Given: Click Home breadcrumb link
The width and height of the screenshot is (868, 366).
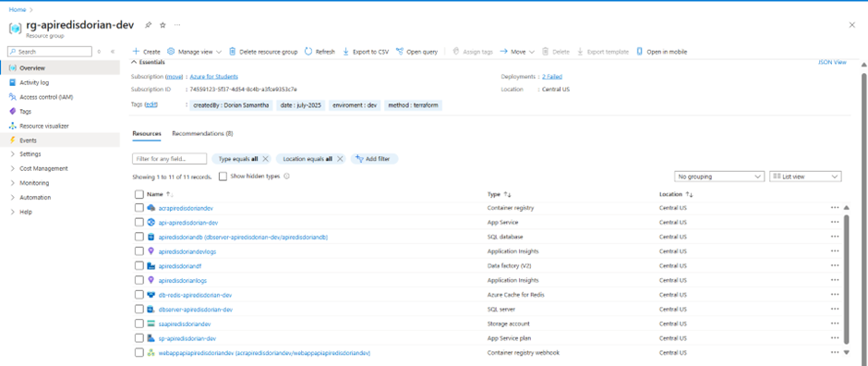Looking at the screenshot, I should [18, 9].
